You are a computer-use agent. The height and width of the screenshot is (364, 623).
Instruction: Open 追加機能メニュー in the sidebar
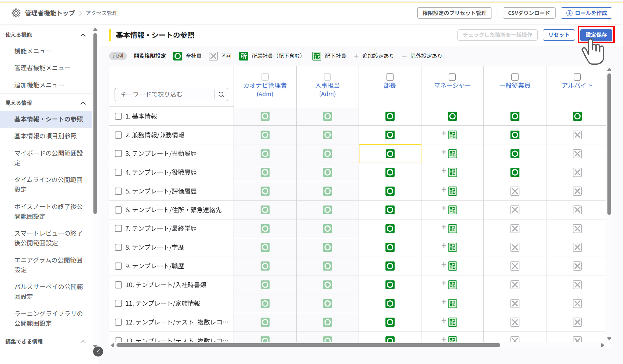(x=39, y=85)
